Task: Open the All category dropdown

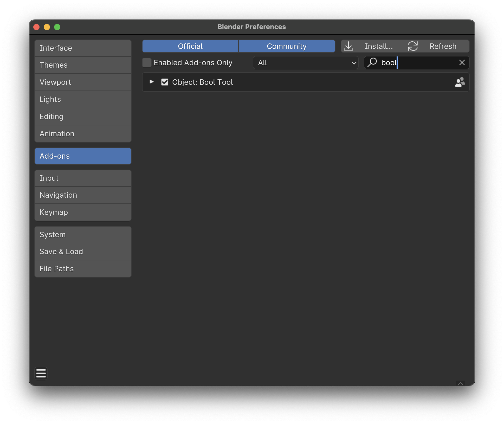Action: point(306,63)
